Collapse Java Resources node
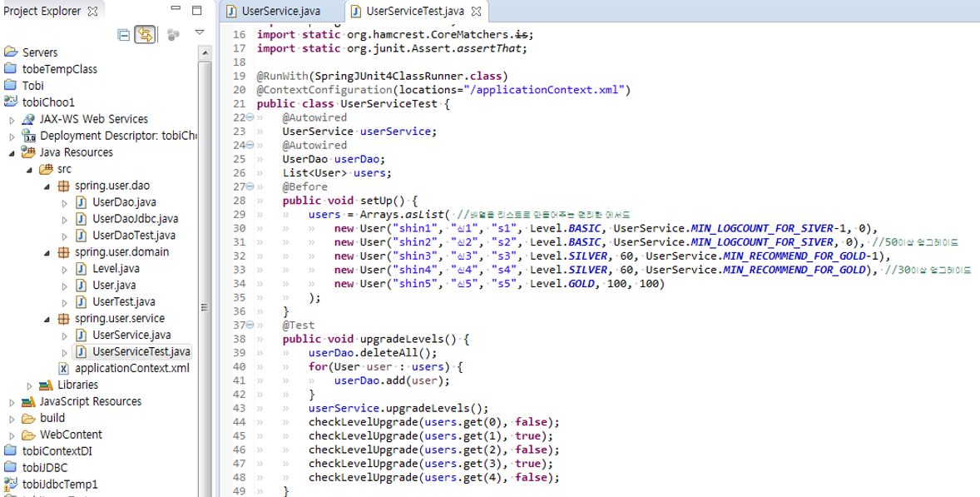This screenshot has width=980, height=497. (12, 152)
